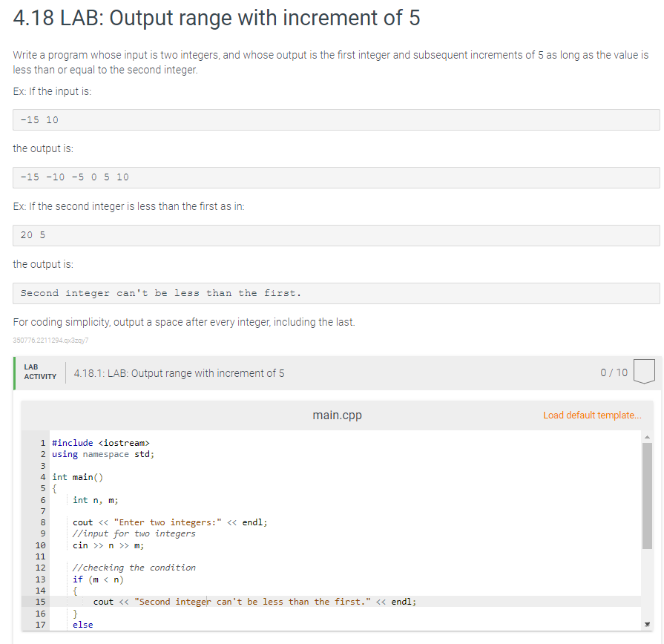The height and width of the screenshot is (644, 664).
Task: Place cursor on the else line of code
Action: 82,625
